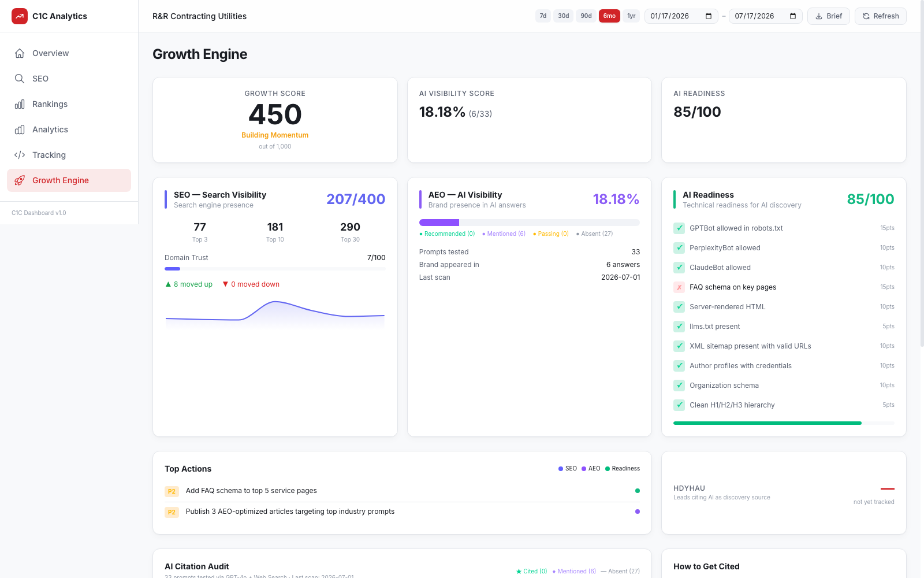Click the SEO visibility trend chart
Screen dimensions: 924x578
275,314
